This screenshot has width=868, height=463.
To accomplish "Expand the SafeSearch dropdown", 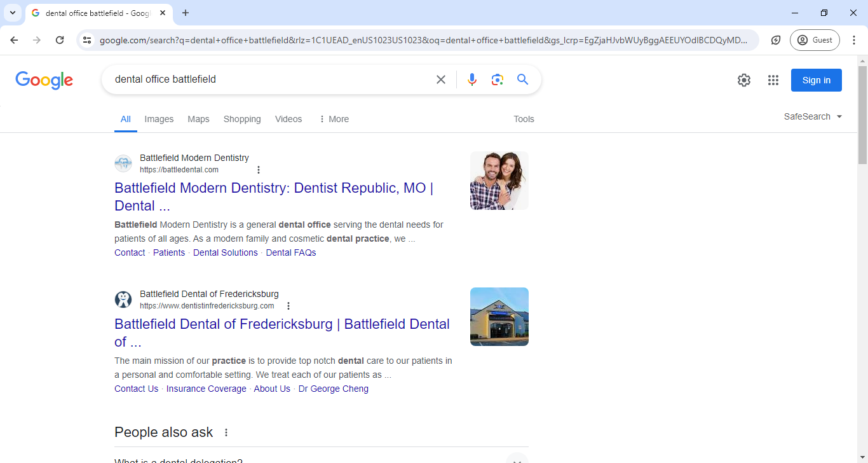I will tap(813, 116).
